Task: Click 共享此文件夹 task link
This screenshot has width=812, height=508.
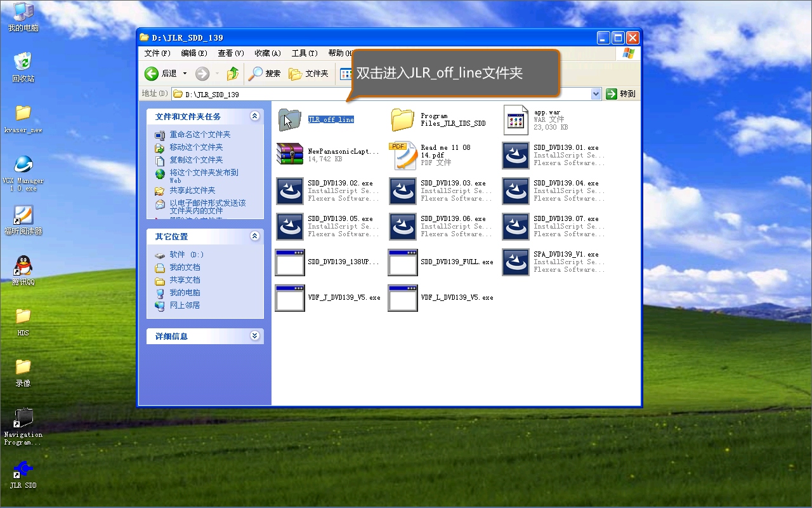Action: [x=192, y=190]
